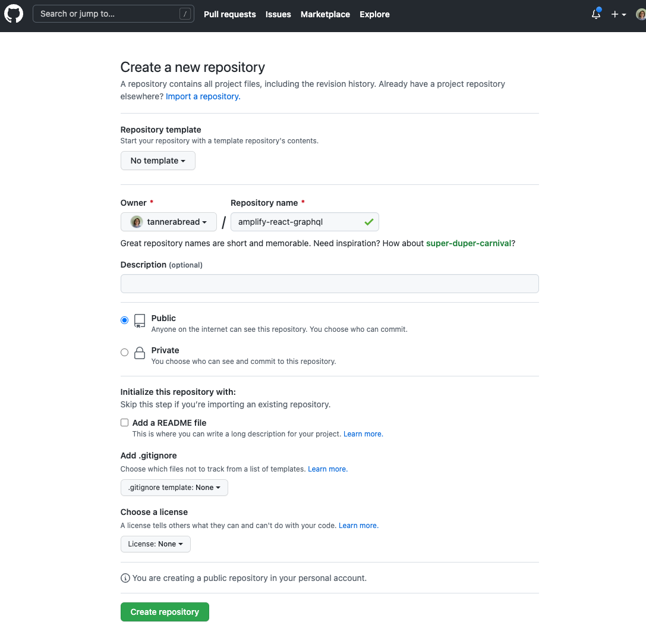Screen dimensions: 646x644
Task: Focus the Description input field
Action: [x=329, y=284]
